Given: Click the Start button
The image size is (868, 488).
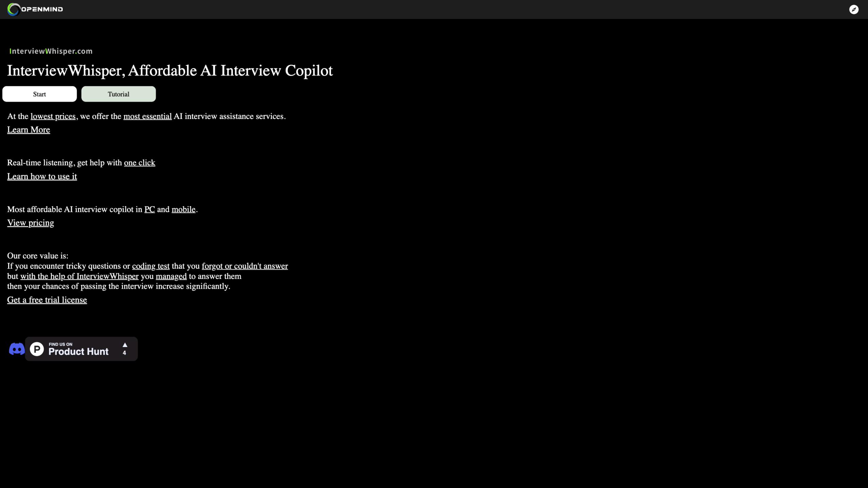Looking at the screenshot, I should click(40, 94).
